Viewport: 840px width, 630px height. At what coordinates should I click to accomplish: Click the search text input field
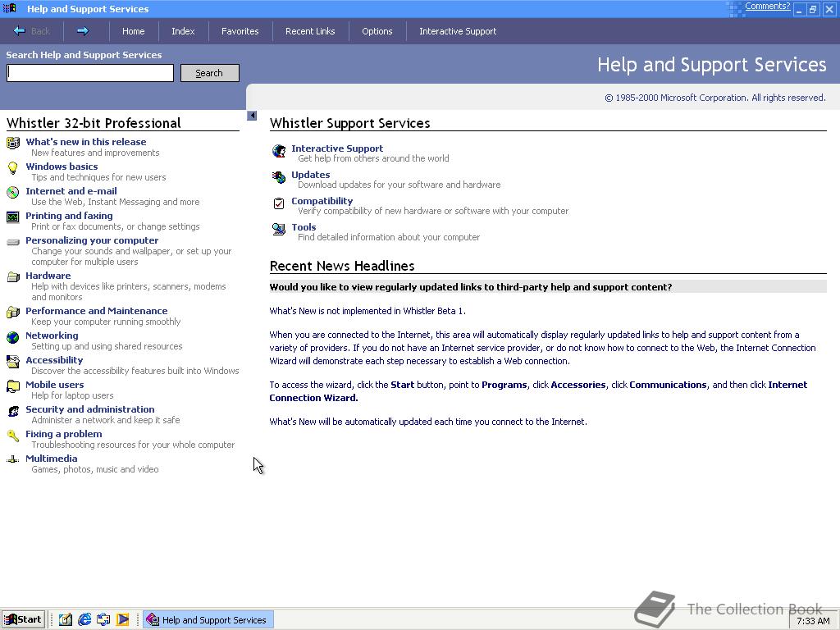90,73
